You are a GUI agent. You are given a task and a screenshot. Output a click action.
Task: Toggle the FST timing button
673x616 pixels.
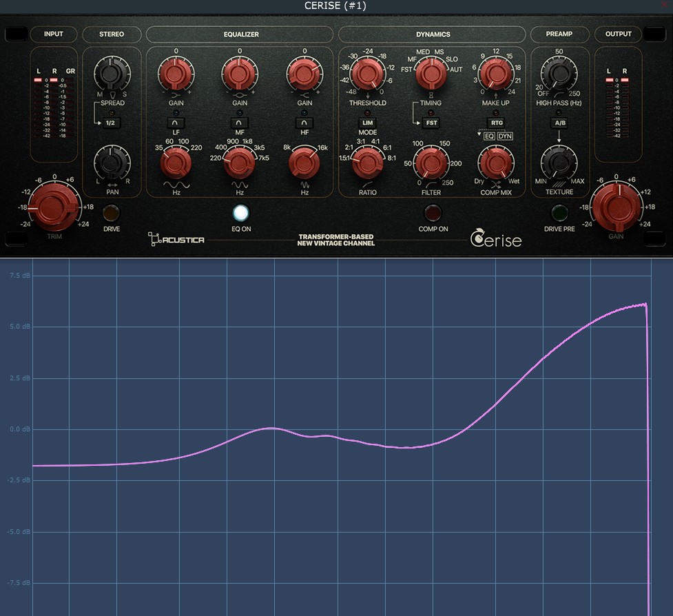(x=431, y=123)
